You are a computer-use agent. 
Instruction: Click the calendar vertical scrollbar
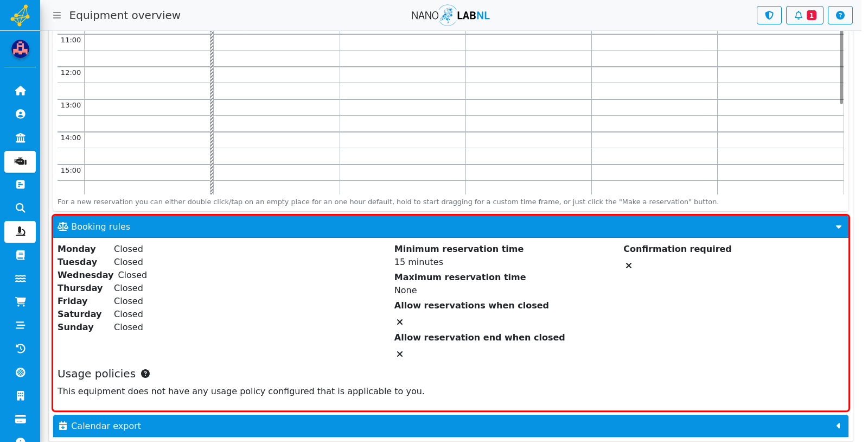[x=841, y=67]
